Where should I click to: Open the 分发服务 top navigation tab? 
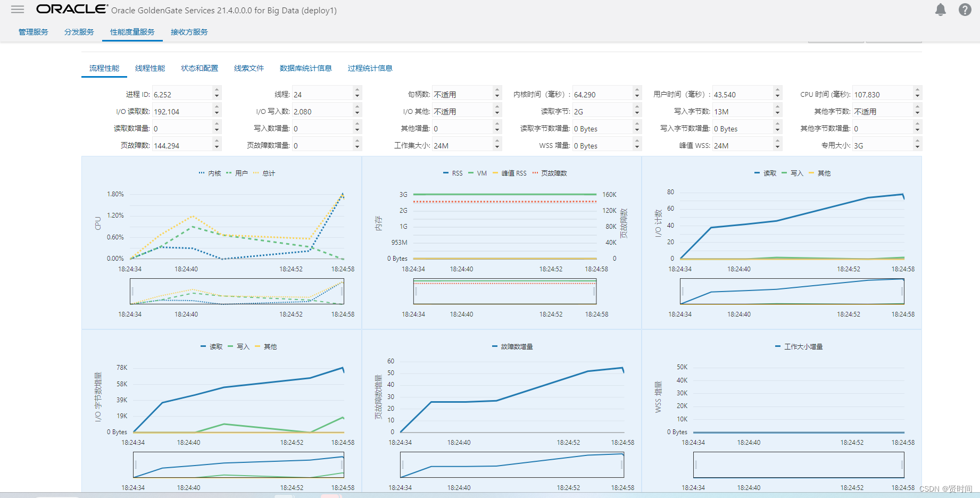pyautogui.click(x=79, y=32)
